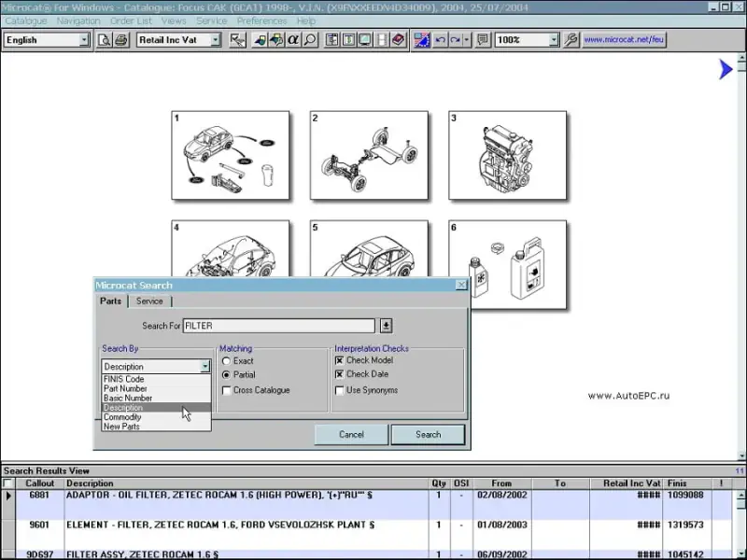Screen dimensions: 747x560
Task: Expand the Retail Inc Vat price dropdown
Action: 215,40
